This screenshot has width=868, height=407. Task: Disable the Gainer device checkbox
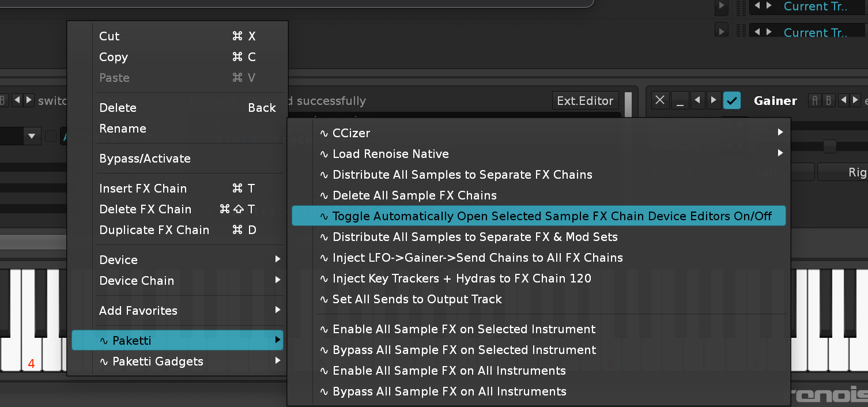[x=732, y=100]
